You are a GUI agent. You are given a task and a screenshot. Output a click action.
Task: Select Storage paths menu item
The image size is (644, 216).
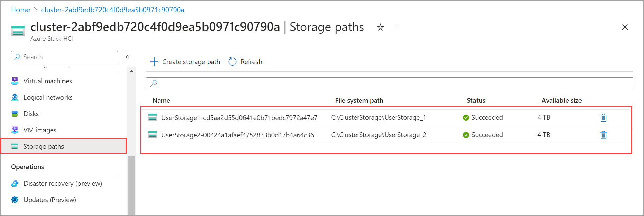(43, 146)
